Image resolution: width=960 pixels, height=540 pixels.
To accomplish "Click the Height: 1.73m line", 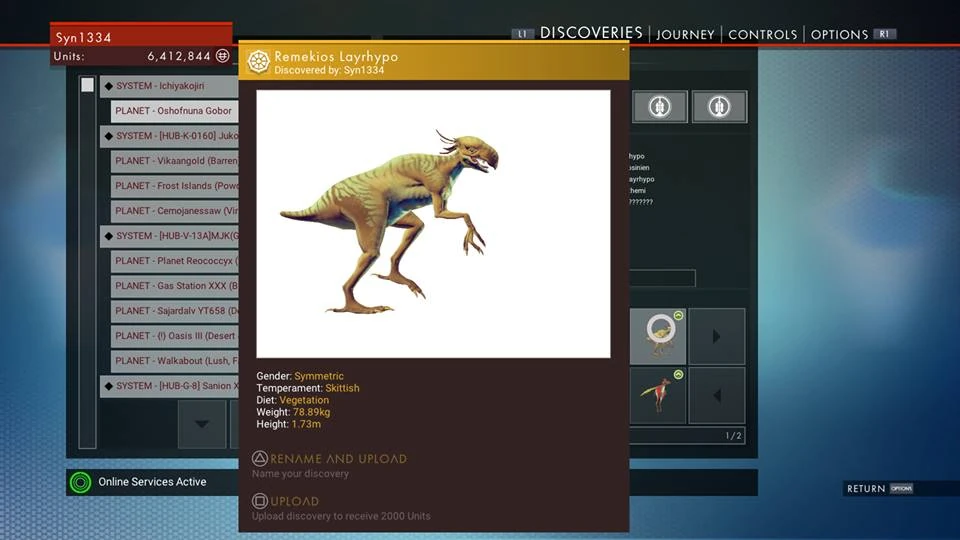I will [x=288, y=424].
